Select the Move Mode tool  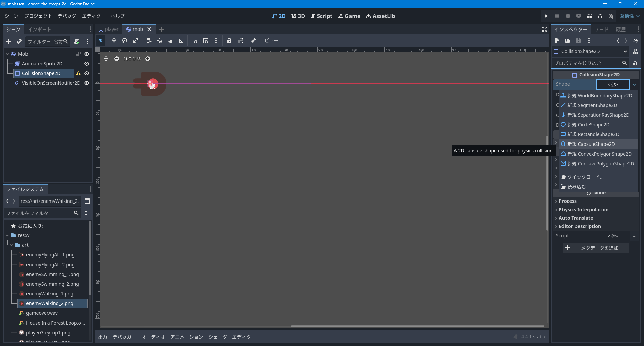114,41
